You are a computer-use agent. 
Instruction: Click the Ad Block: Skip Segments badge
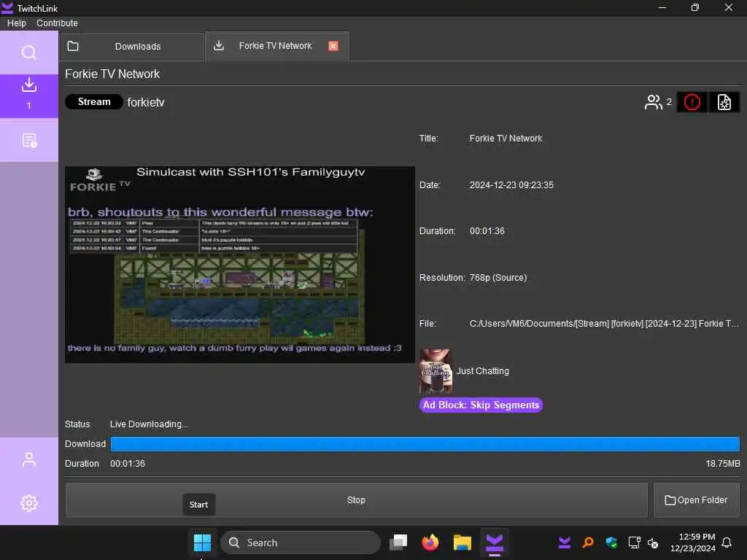481,405
